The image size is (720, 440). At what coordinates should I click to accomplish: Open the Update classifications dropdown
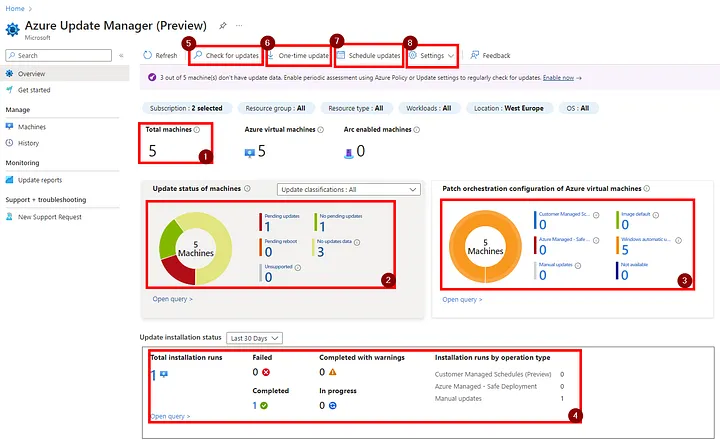(x=348, y=189)
